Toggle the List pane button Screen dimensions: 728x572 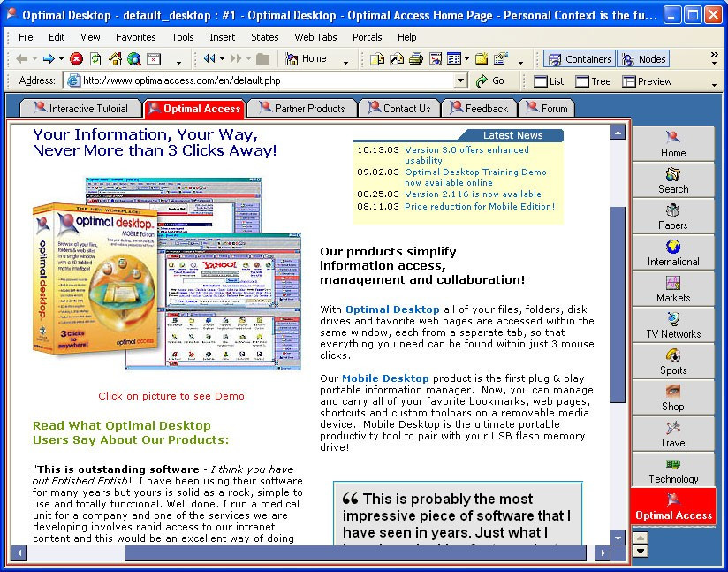click(549, 81)
